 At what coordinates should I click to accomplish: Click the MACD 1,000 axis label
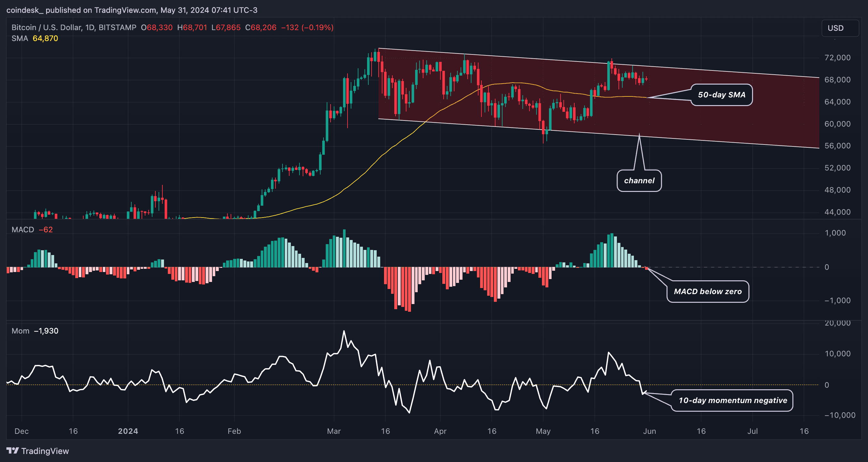click(835, 233)
